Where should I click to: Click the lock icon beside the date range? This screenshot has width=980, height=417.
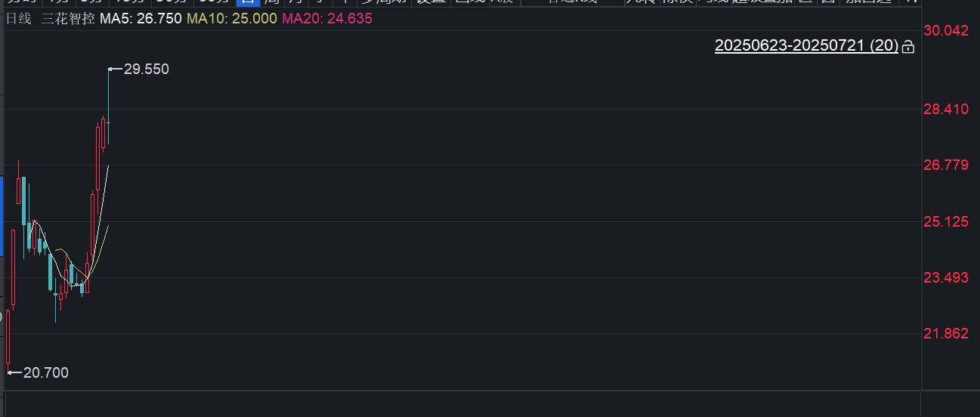[907, 47]
